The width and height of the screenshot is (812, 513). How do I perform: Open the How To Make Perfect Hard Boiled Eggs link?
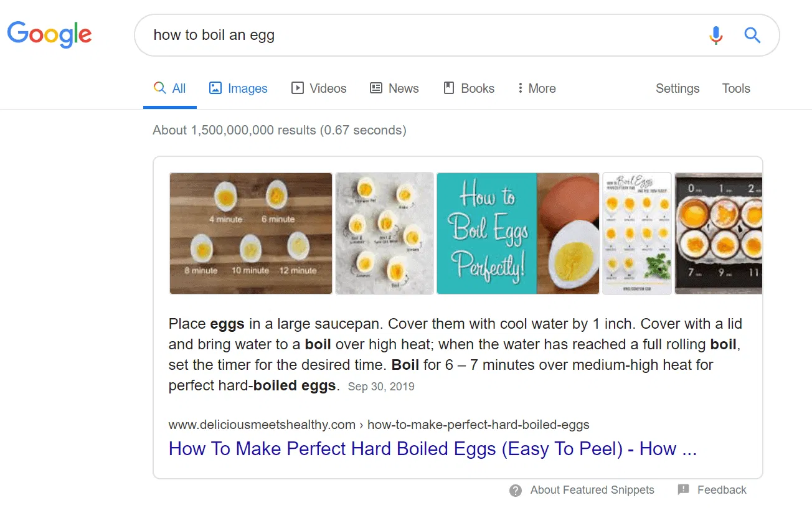[x=432, y=449]
